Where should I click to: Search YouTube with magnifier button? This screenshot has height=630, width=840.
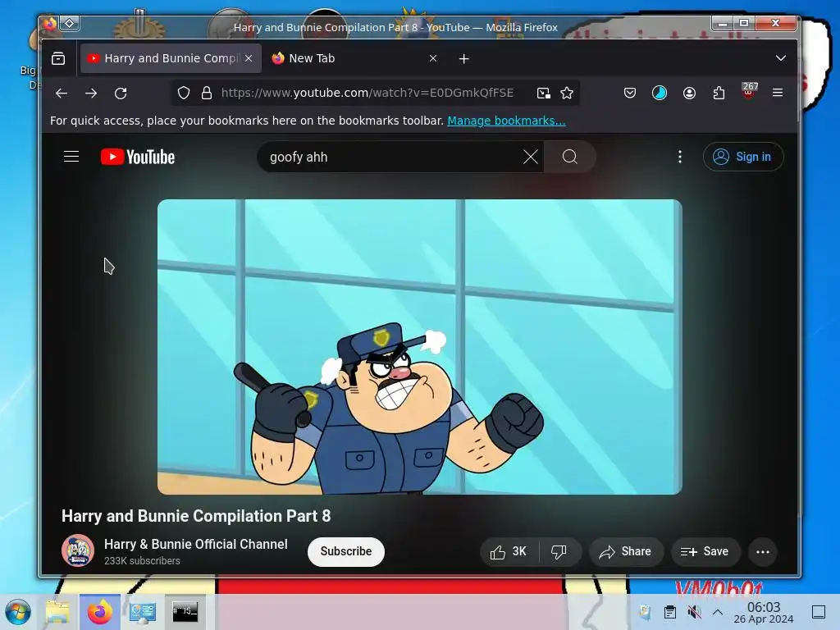click(x=570, y=157)
